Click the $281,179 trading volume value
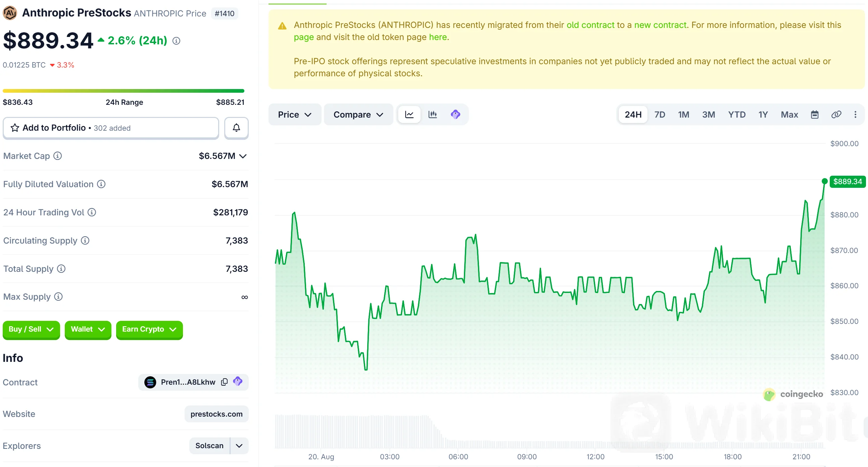The image size is (868, 467). 231,212
